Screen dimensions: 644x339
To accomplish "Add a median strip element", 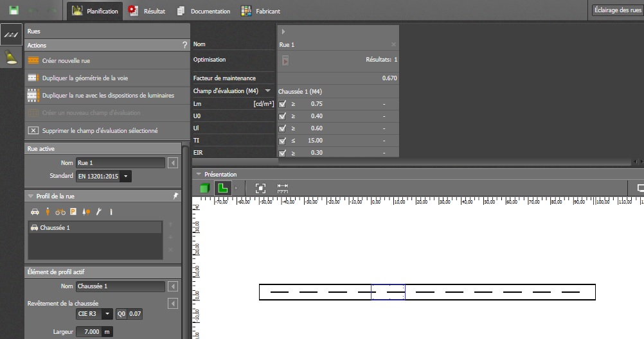I will pyautogui.click(x=111, y=212).
